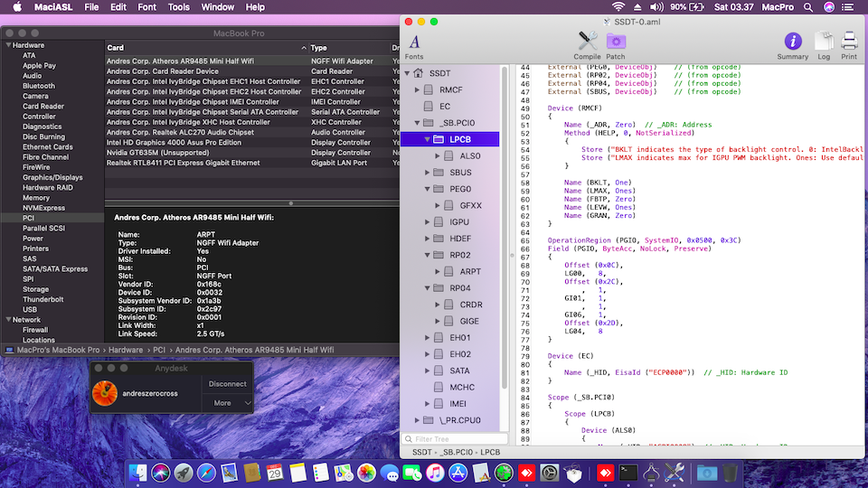This screenshot has height=488, width=868.
Task: Select Card Reader Device row
Action: (x=252, y=71)
